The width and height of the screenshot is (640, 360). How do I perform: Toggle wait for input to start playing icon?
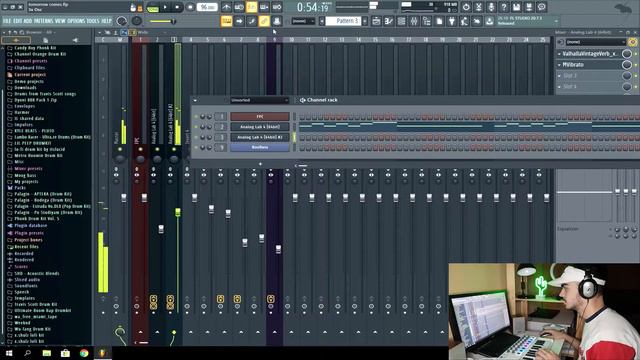point(239,7)
